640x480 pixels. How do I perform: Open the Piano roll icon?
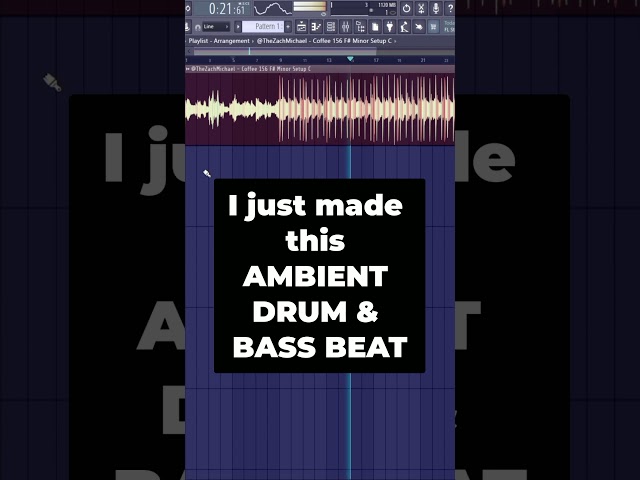[316, 27]
